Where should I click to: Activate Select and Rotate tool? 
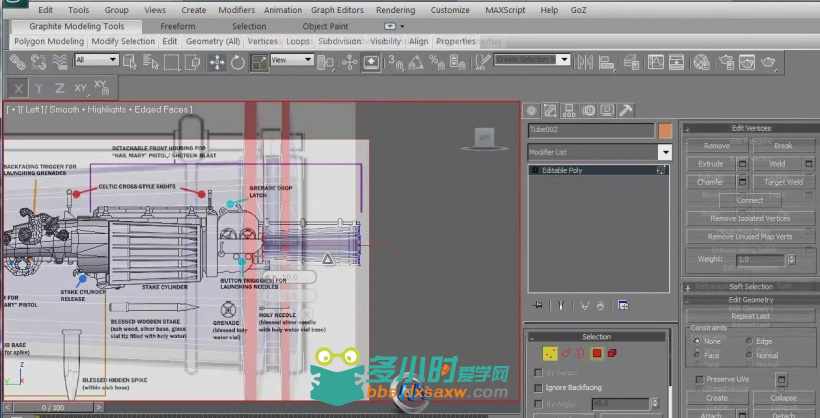tap(238, 63)
